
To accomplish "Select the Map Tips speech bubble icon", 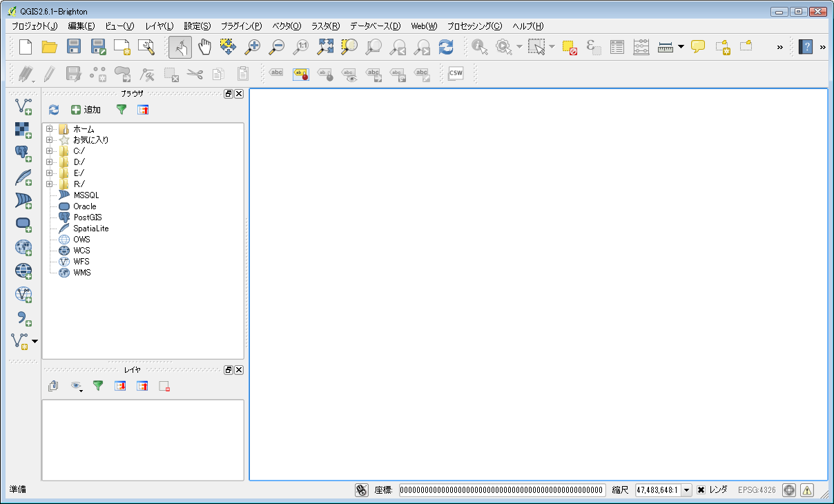I will [698, 47].
